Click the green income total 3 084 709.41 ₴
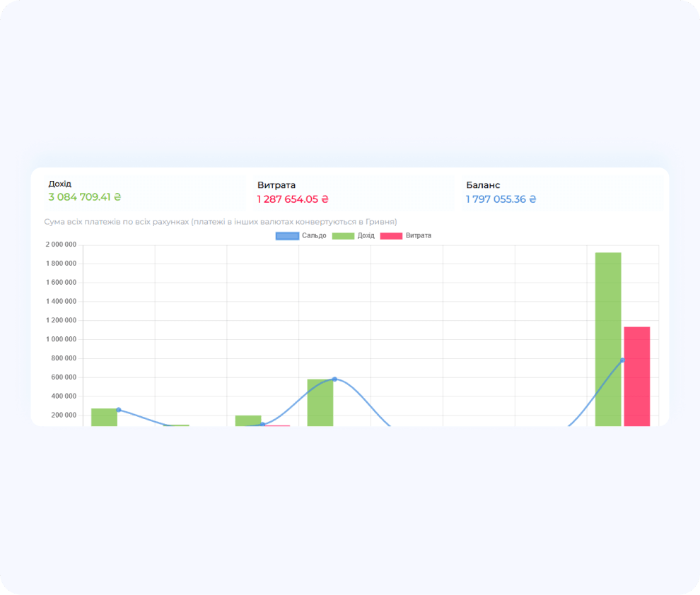Viewport: 700px width, 595px height. click(85, 197)
